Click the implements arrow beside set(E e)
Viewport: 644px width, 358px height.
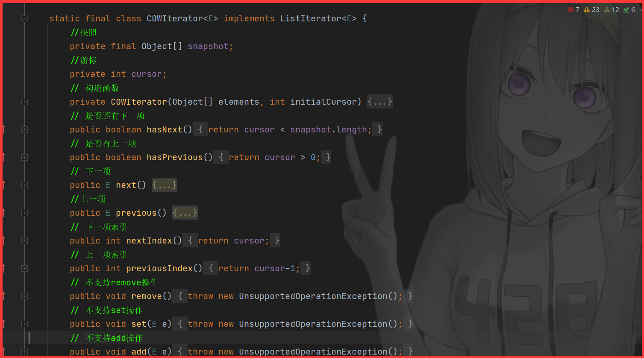point(4,324)
